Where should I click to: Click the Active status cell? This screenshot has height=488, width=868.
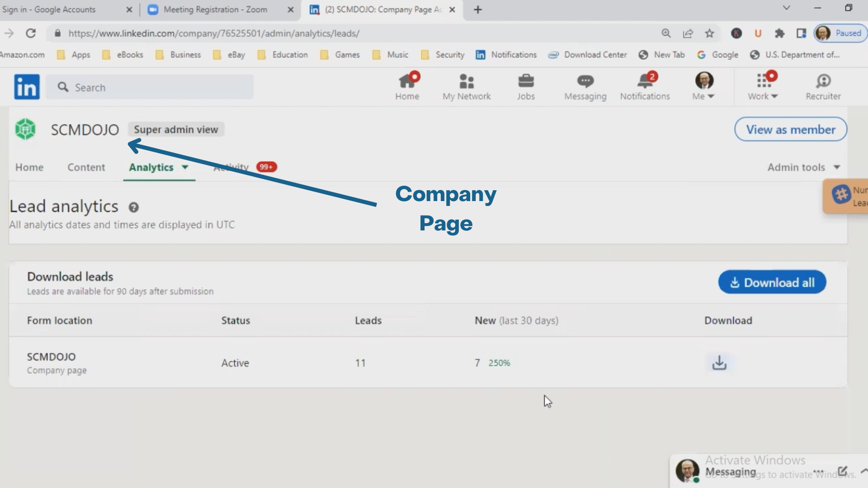tap(235, 363)
